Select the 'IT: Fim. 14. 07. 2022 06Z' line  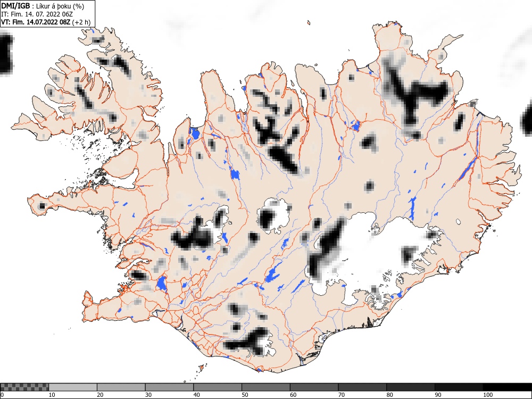coord(37,14)
